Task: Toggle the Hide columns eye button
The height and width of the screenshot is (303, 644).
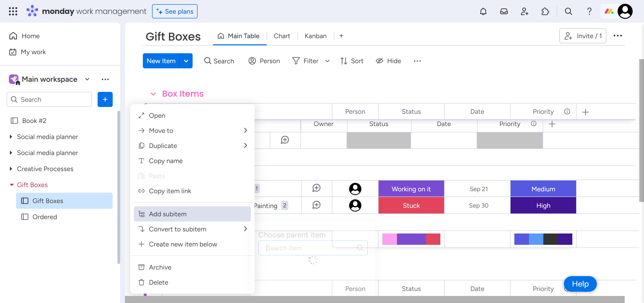Action: point(388,61)
